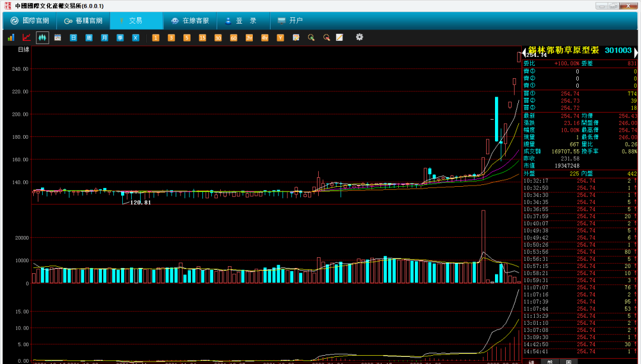Select the monthly 月 period button
This screenshot has height=364, width=641.
pos(104,37)
